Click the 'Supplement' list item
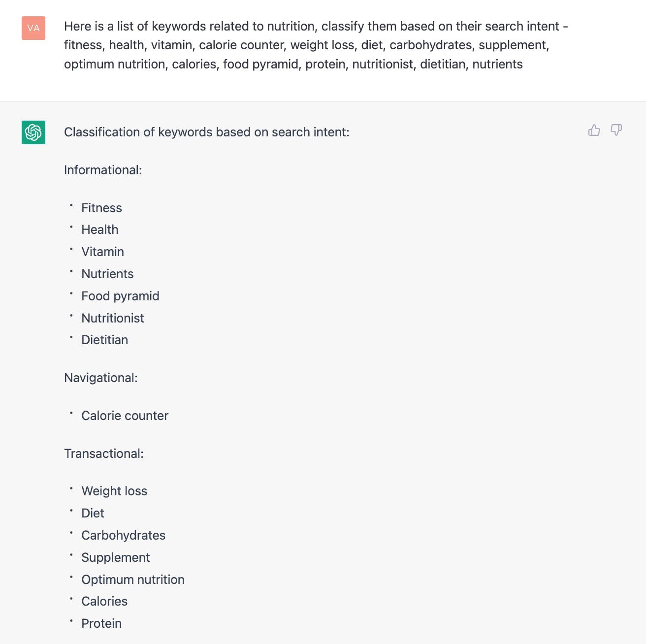This screenshot has height=644, width=646. (x=116, y=558)
